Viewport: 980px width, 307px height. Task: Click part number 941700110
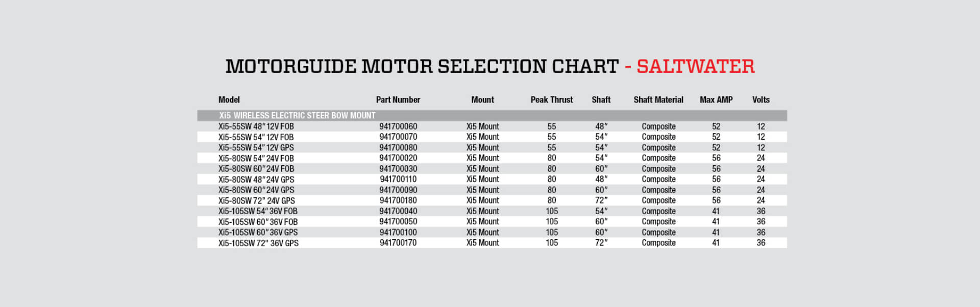398,179
